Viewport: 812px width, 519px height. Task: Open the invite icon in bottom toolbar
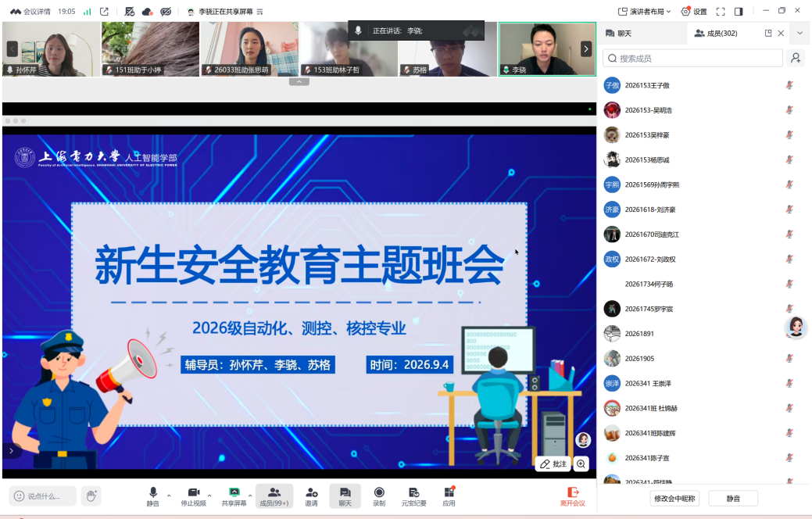pyautogui.click(x=311, y=492)
